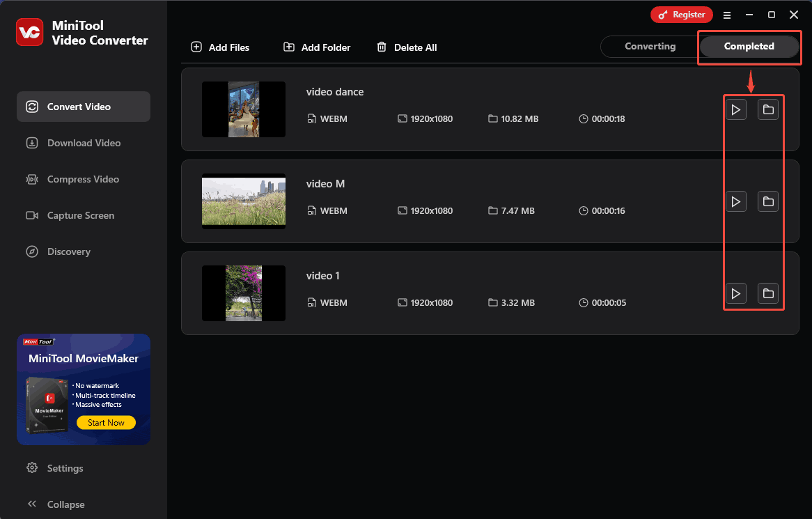The width and height of the screenshot is (812, 519).
Task: Open output folder for video M
Action: click(768, 201)
